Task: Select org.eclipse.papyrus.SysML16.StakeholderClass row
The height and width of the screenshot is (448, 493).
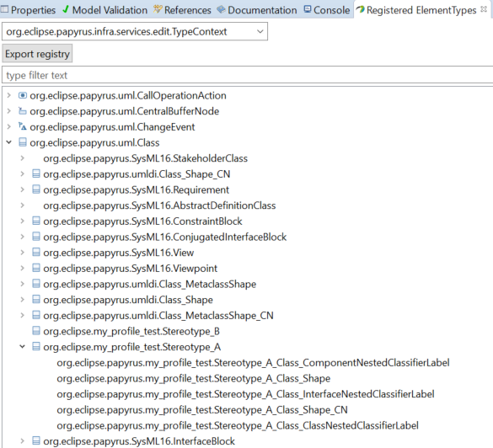Action: click(x=146, y=158)
